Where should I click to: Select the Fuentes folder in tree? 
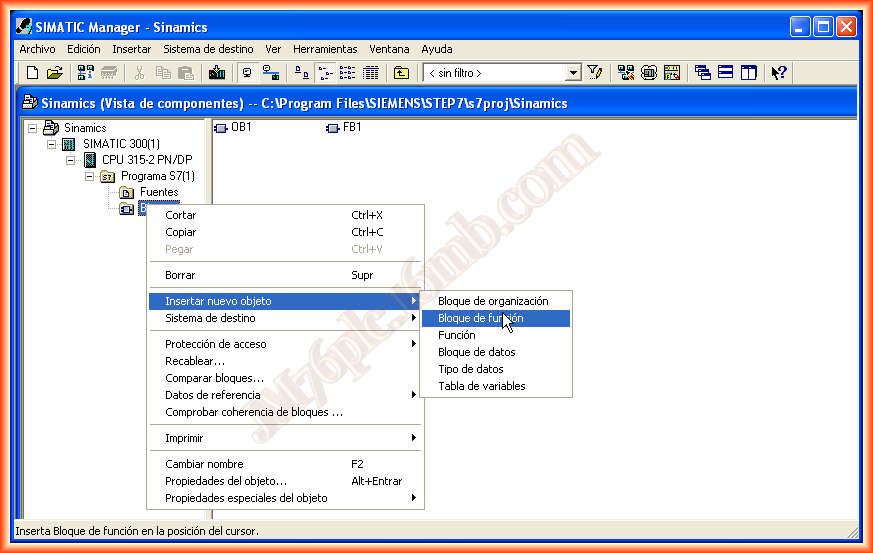(158, 192)
